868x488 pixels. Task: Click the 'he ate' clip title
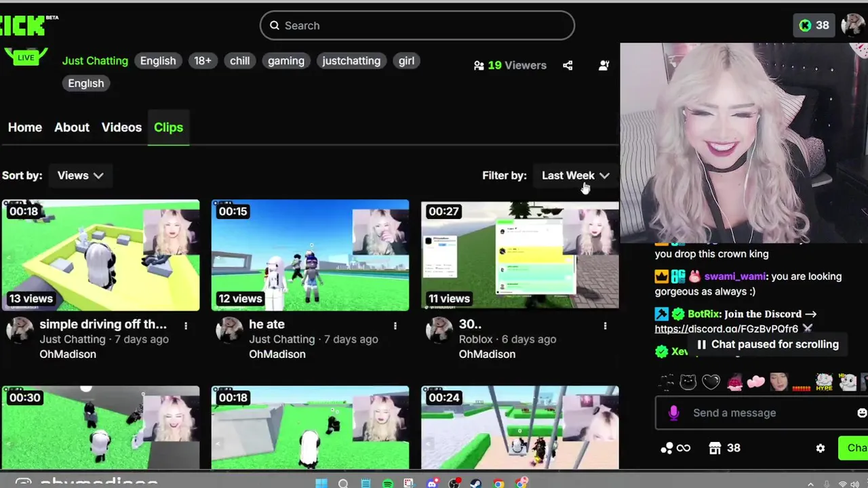pyautogui.click(x=267, y=324)
